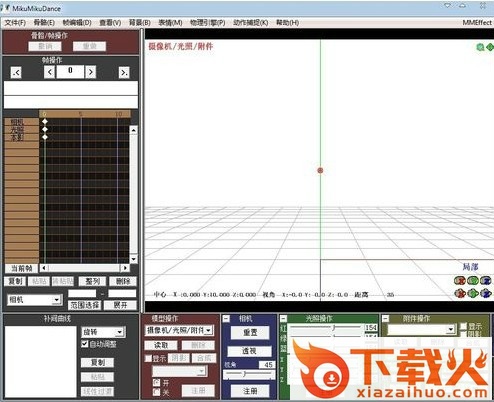Click the red X move icon, lower row
The width and height of the screenshot is (494, 402).
pyautogui.click(x=460, y=293)
